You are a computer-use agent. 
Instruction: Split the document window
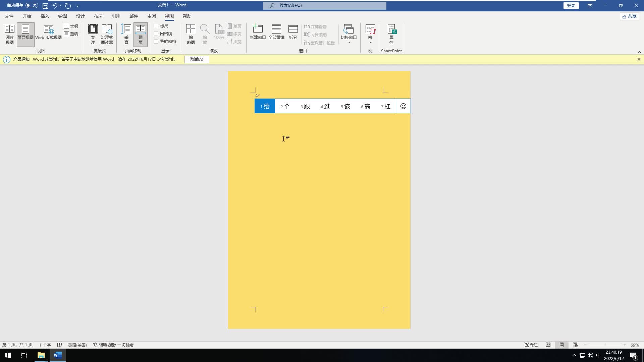click(x=293, y=33)
